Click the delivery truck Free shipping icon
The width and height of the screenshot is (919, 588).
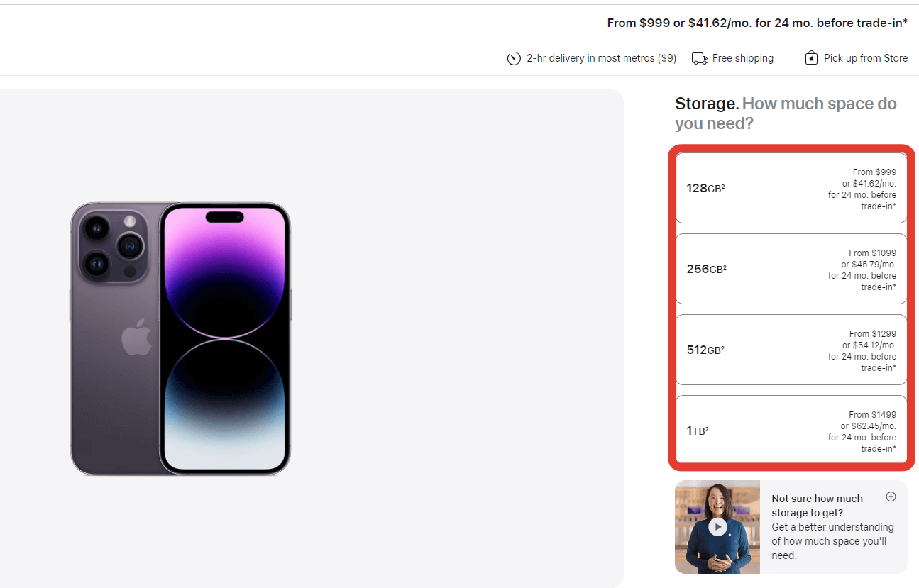699,58
